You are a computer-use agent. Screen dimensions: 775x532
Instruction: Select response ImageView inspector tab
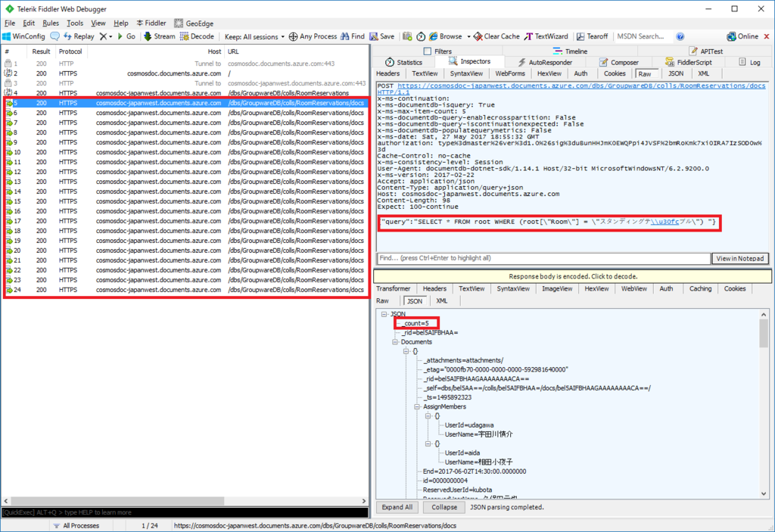point(557,288)
